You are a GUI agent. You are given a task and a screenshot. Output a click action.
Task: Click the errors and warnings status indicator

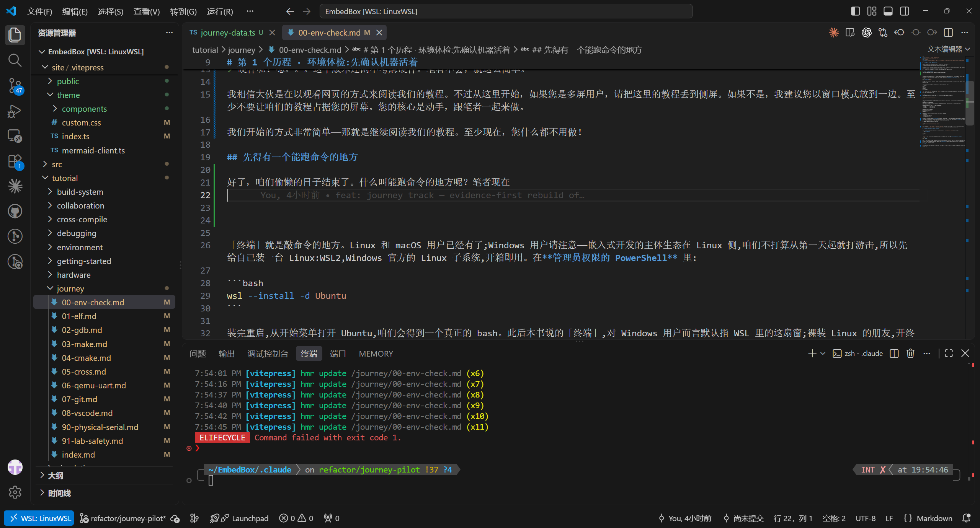296,518
